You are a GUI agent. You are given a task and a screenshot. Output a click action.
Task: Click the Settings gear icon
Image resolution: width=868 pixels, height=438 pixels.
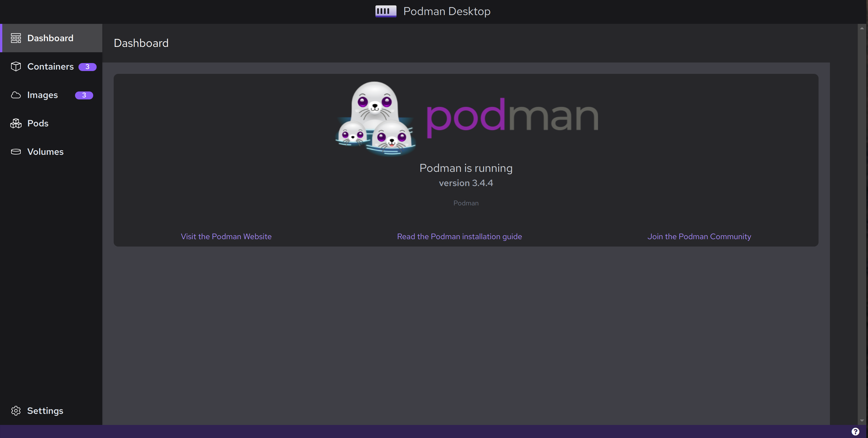(x=16, y=411)
